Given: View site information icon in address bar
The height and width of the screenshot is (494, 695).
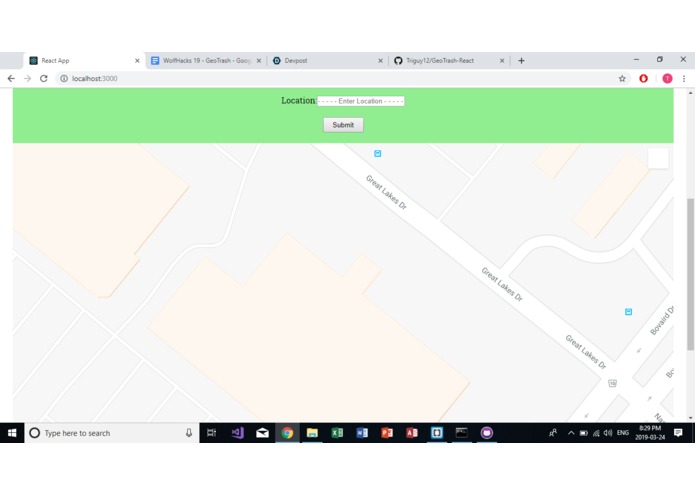Looking at the screenshot, I should tap(64, 78).
